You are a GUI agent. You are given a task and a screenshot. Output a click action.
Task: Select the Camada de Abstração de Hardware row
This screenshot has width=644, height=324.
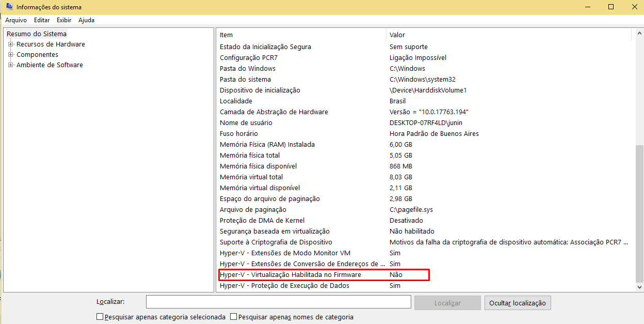click(424, 112)
